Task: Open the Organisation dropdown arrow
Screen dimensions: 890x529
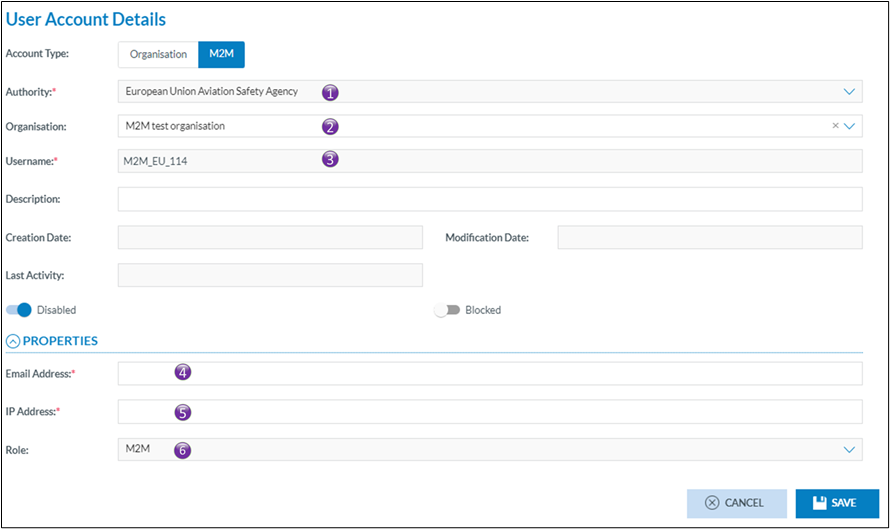Action: [851, 126]
